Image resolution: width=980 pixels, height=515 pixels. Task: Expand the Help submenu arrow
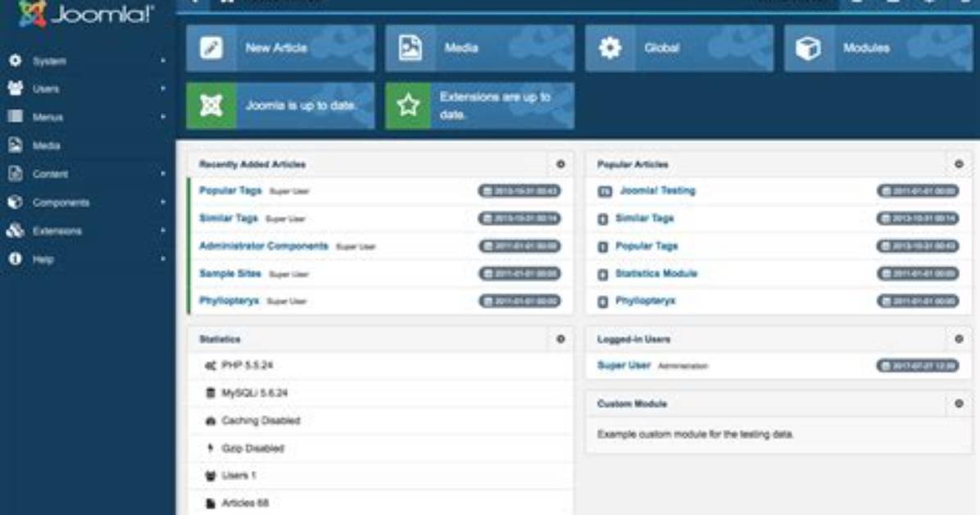point(163,258)
